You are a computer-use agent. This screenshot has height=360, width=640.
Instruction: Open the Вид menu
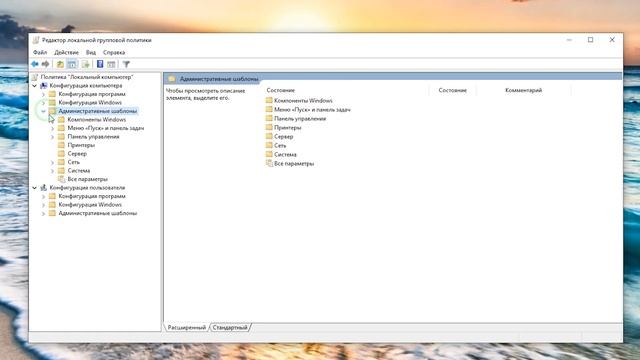91,52
